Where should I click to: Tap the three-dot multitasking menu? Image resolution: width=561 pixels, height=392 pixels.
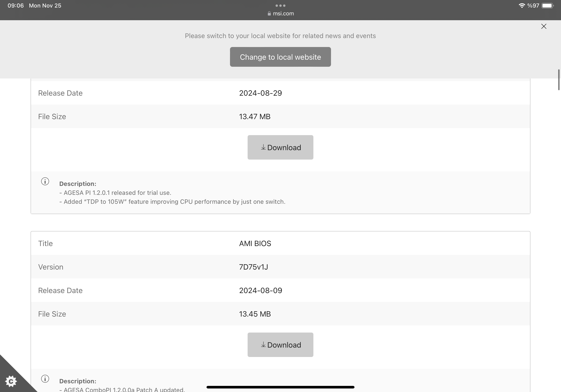[x=280, y=5]
